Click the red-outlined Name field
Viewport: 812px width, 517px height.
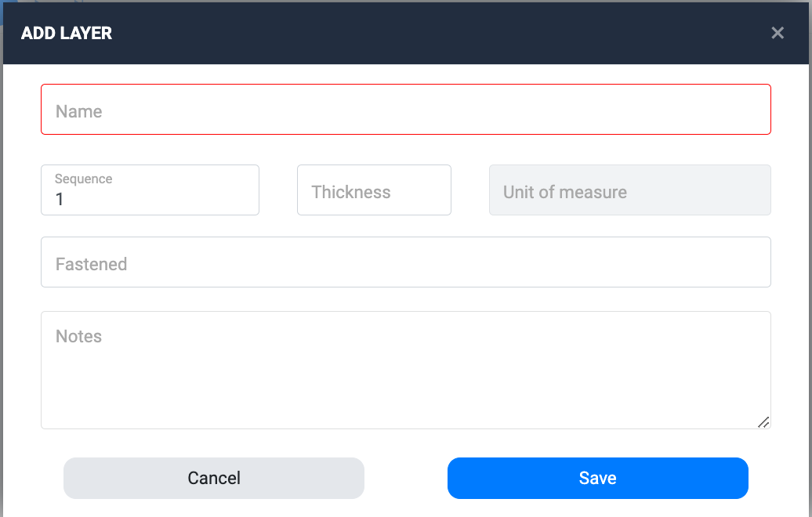405,110
